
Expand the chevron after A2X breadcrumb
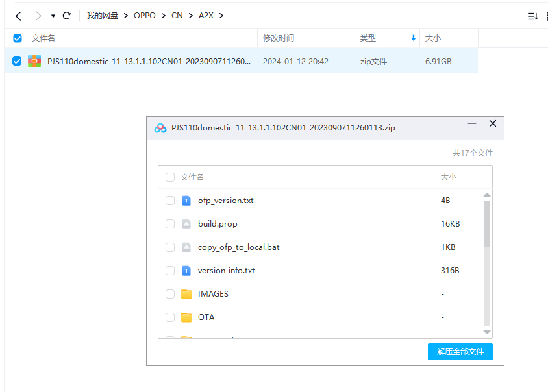coord(221,16)
